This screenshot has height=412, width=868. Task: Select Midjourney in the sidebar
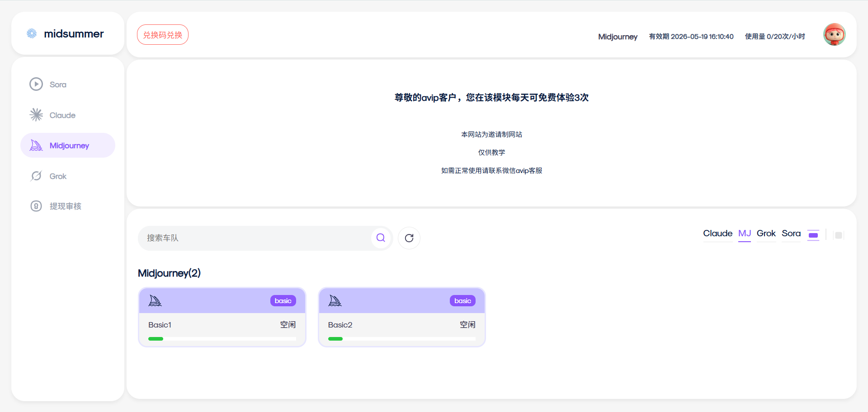pyautogui.click(x=68, y=145)
